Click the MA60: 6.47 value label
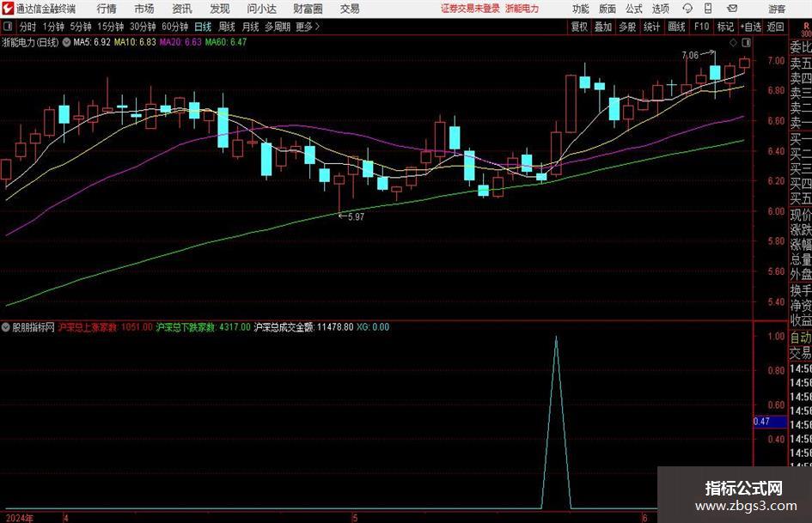The height and width of the screenshot is (523, 812). tap(226, 42)
